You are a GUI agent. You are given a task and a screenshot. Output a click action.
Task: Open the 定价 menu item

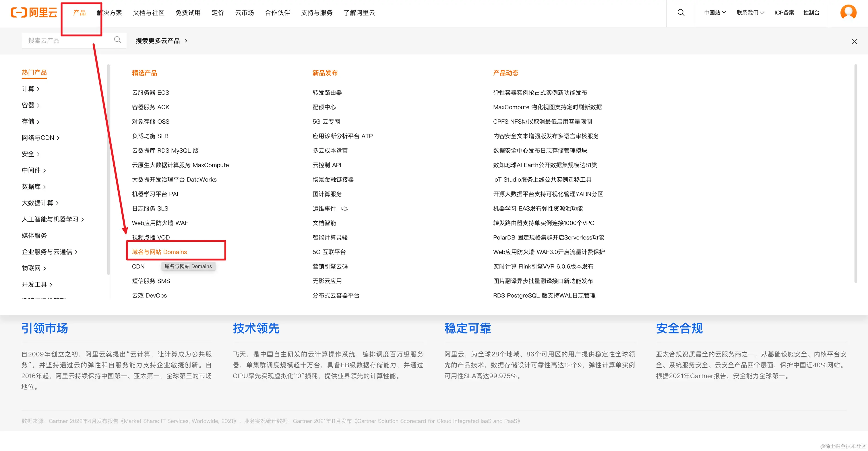[x=218, y=13]
